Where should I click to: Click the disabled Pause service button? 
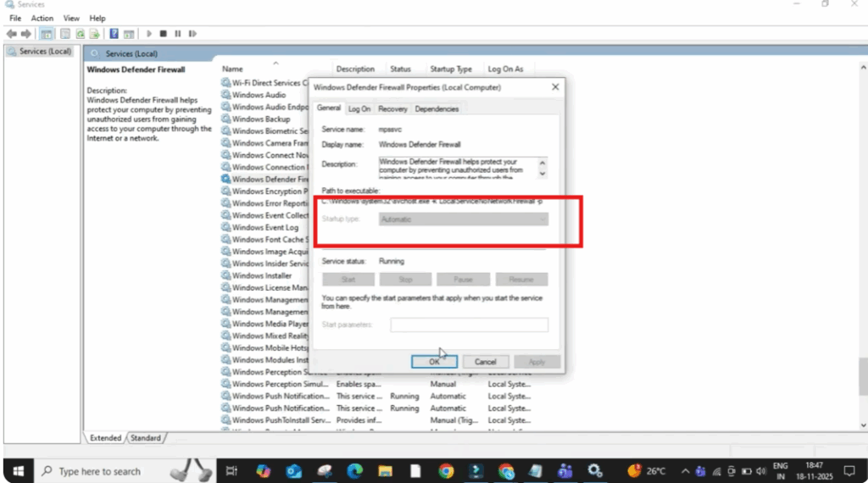point(464,280)
